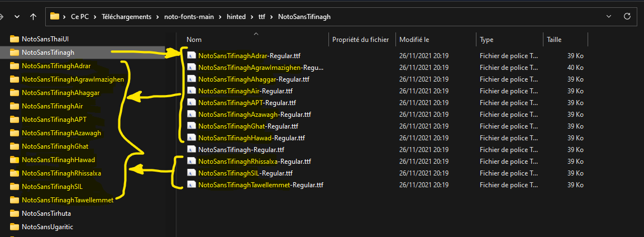Click font icon of NotoSansTifinaghAzawagh-Regular.ttf

[191, 114]
